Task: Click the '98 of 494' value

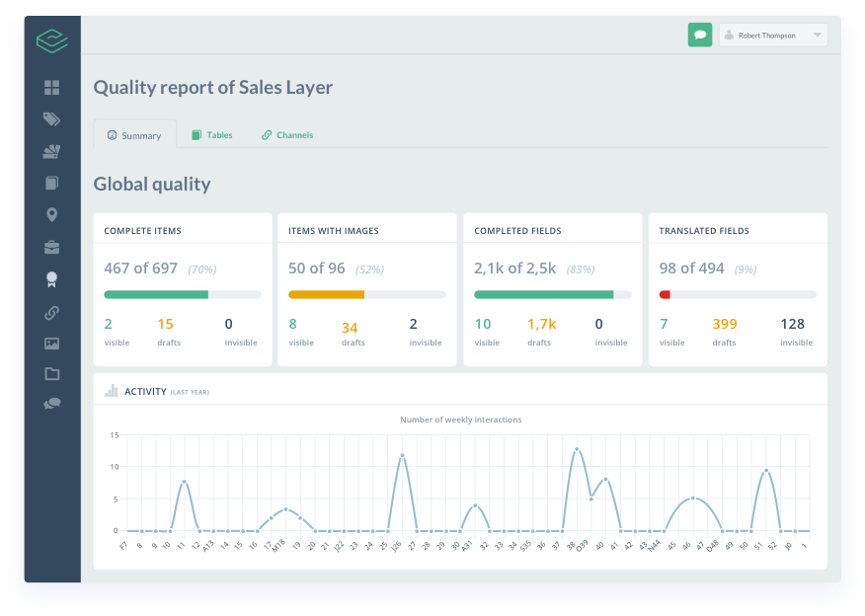Action: click(692, 268)
